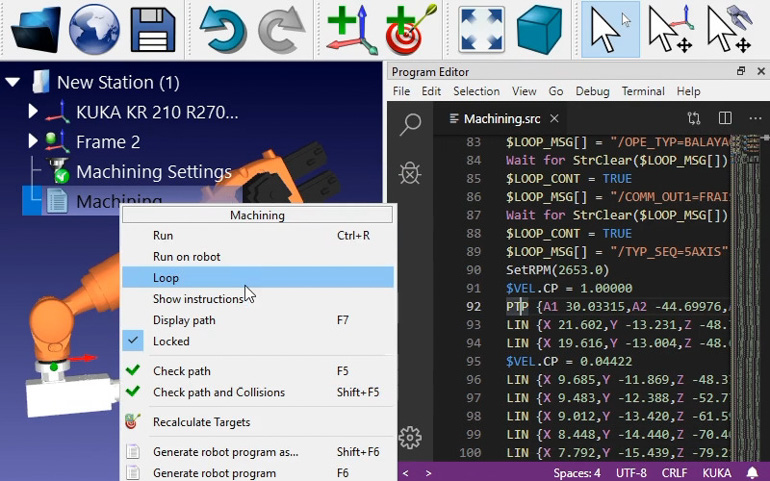Choose the Move robot tools cursor
This screenshot has height=481, width=770.
[729, 29]
